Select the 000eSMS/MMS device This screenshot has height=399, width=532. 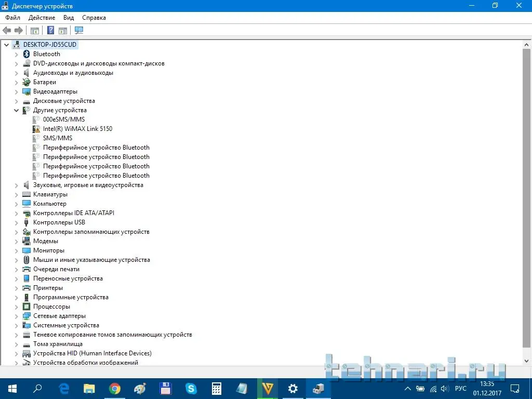[x=64, y=119]
